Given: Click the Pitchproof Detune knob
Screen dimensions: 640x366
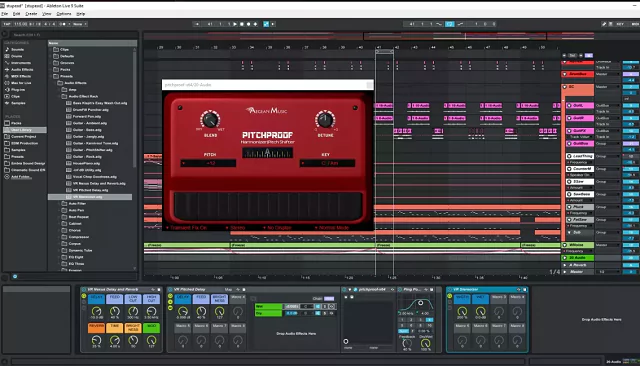Looking at the screenshot, I should coord(325,120).
